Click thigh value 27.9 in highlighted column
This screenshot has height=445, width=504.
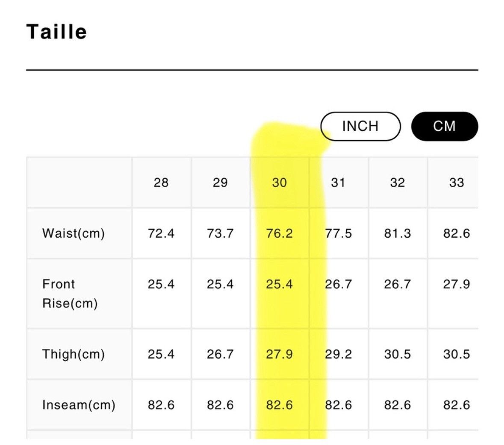(x=279, y=354)
